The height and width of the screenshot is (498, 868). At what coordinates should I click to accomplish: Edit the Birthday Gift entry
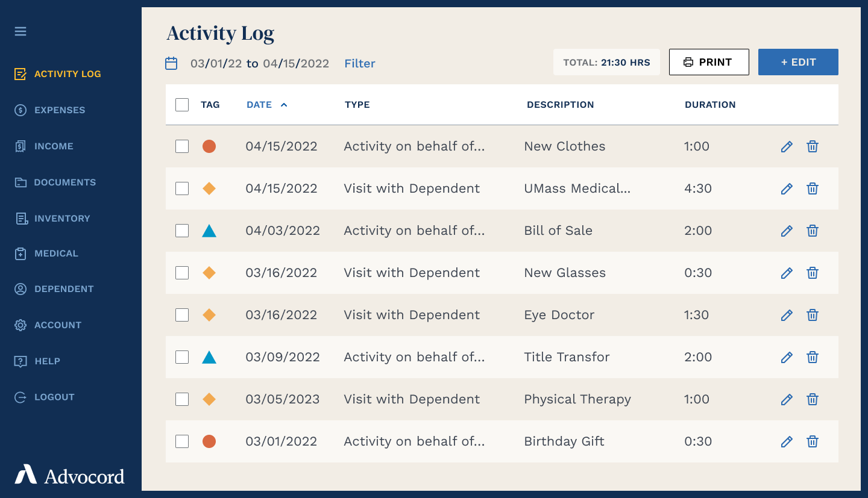(787, 441)
